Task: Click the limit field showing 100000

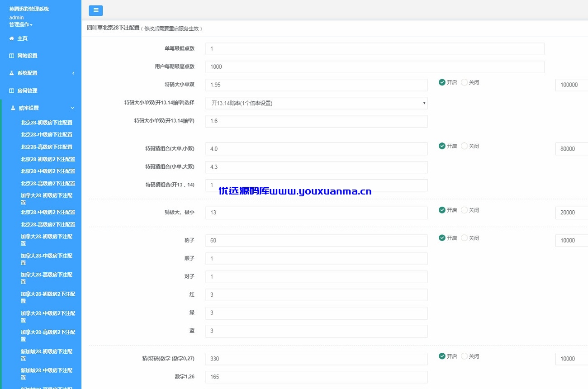Action: point(572,85)
